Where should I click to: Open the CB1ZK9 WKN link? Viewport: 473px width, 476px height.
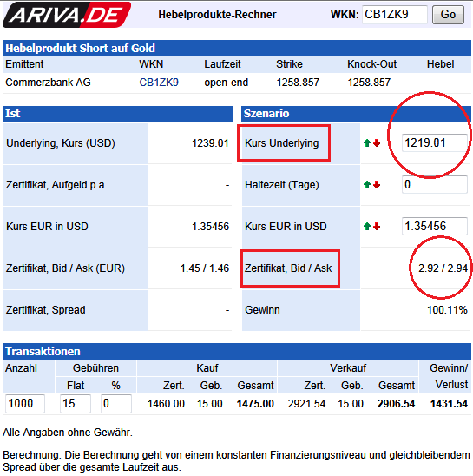159,83
